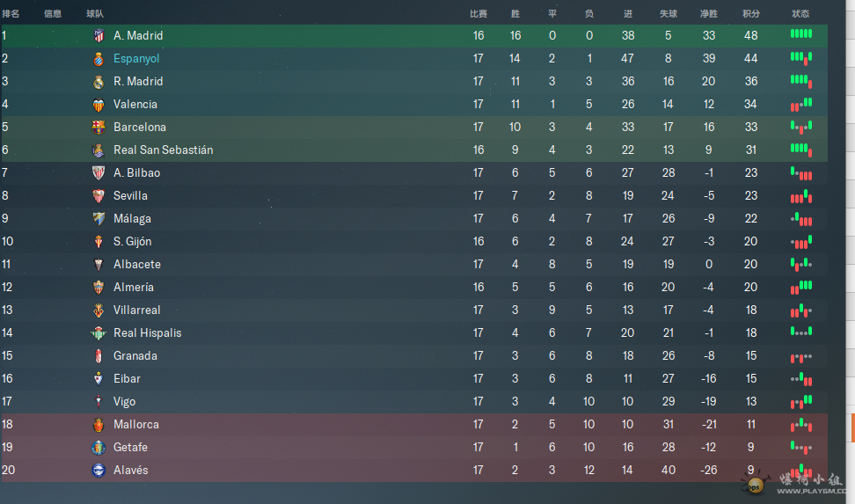Sort table by 积分 points column
The width and height of the screenshot is (855, 504).
[x=751, y=14]
